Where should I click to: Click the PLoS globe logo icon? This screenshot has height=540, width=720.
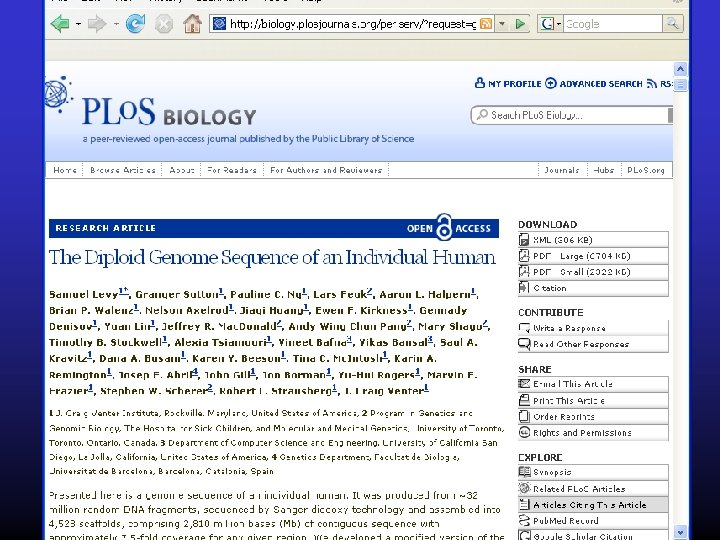[59, 94]
